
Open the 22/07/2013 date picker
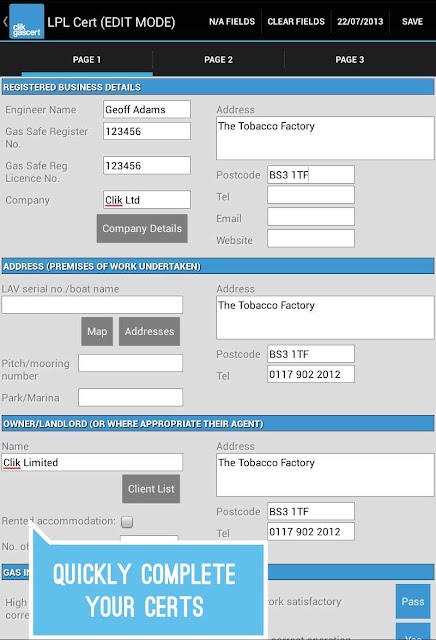360,22
